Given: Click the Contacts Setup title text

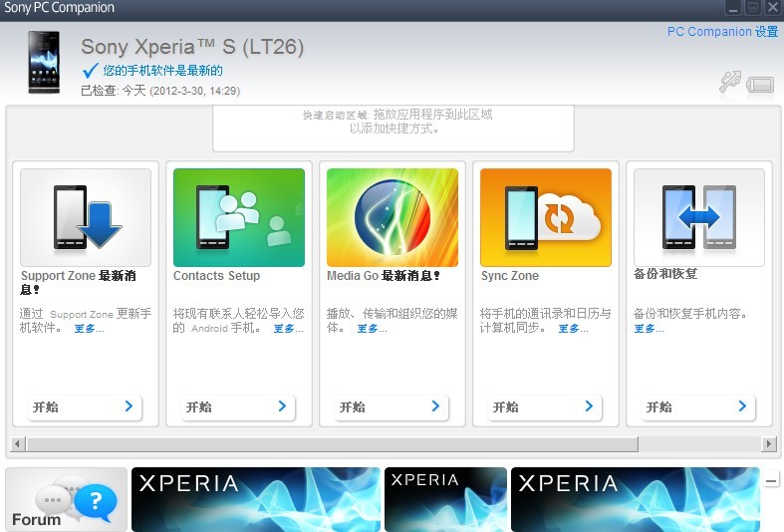Looking at the screenshot, I should click(x=216, y=276).
